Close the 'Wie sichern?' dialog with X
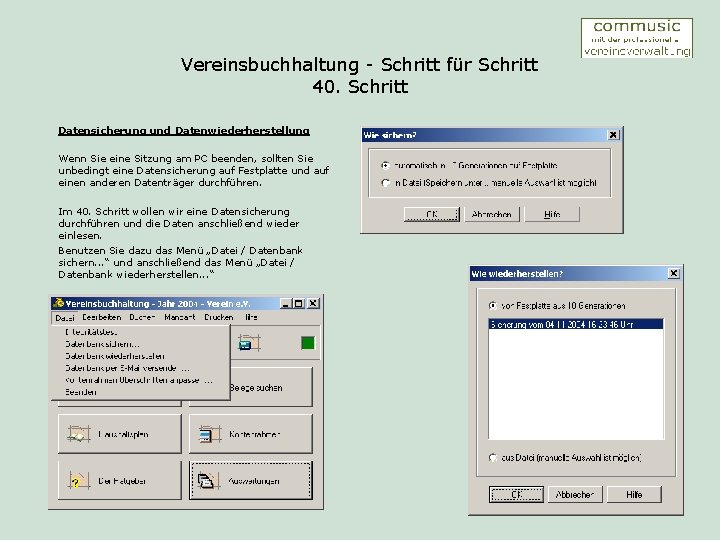 (613, 135)
